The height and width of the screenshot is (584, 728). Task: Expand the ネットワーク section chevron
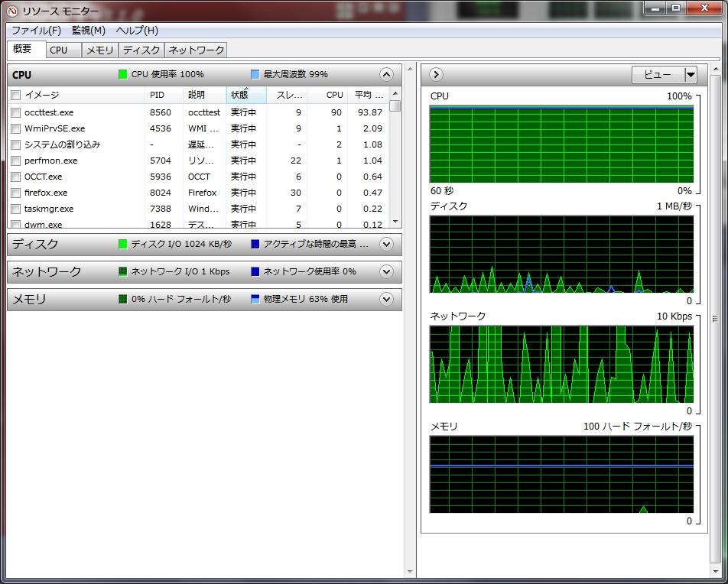pyautogui.click(x=386, y=271)
